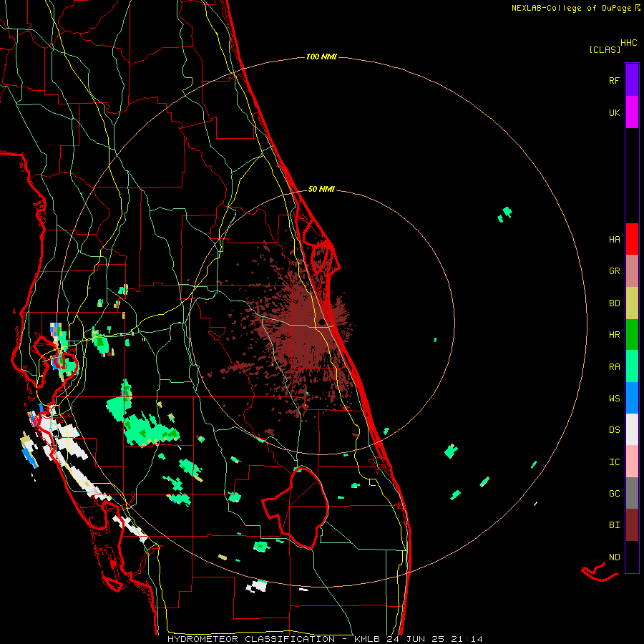Screen dimensions: 644x644
Task: Click the DS legend label
Action: 615,430
